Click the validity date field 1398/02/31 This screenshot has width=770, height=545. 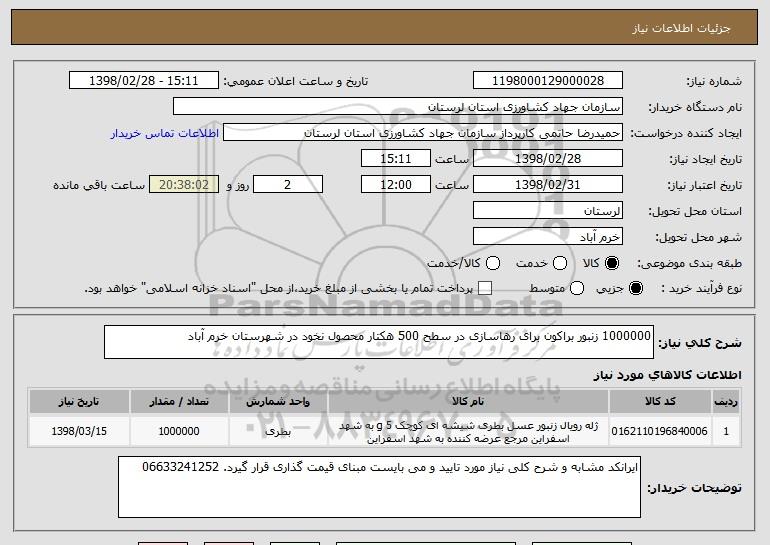548,185
